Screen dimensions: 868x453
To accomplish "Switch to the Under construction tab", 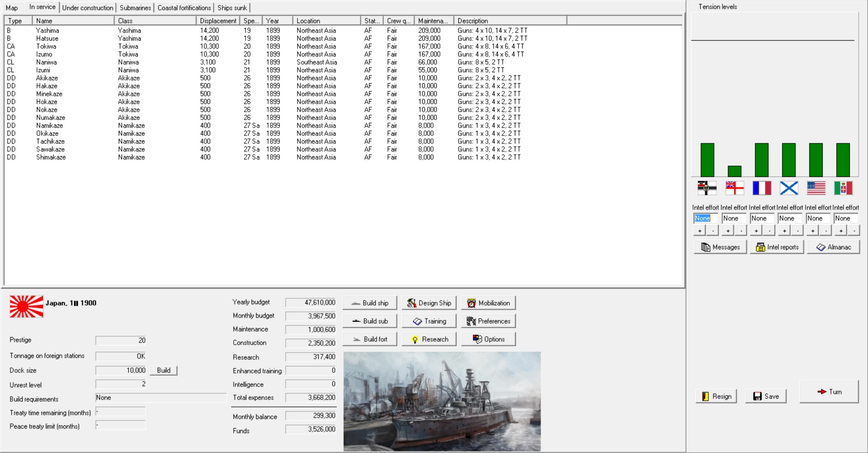I will (88, 8).
